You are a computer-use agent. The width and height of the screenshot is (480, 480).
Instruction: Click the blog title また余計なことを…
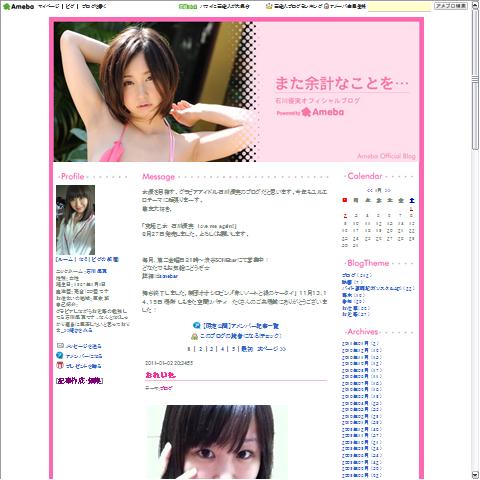[x=342, y=83]
